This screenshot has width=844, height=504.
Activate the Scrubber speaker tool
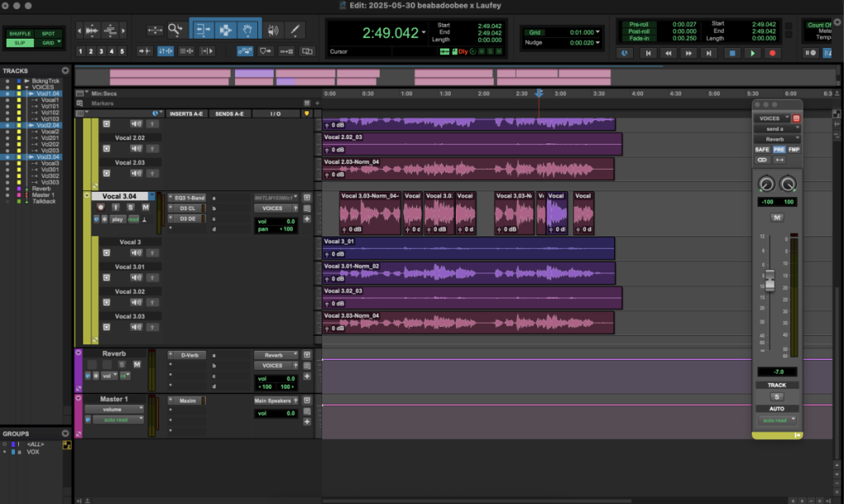[x=272, y=30]
